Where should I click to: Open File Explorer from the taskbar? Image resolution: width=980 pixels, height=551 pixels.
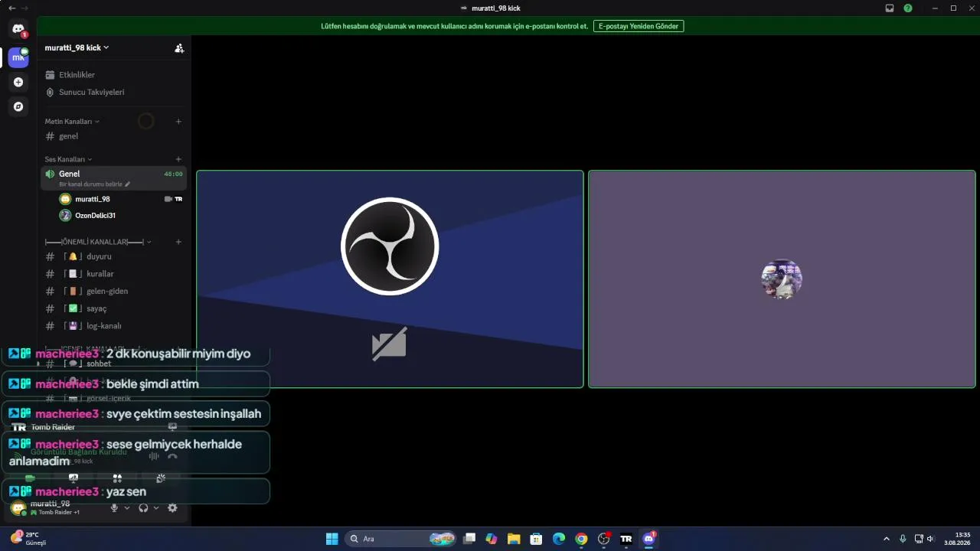coord(514,539)
